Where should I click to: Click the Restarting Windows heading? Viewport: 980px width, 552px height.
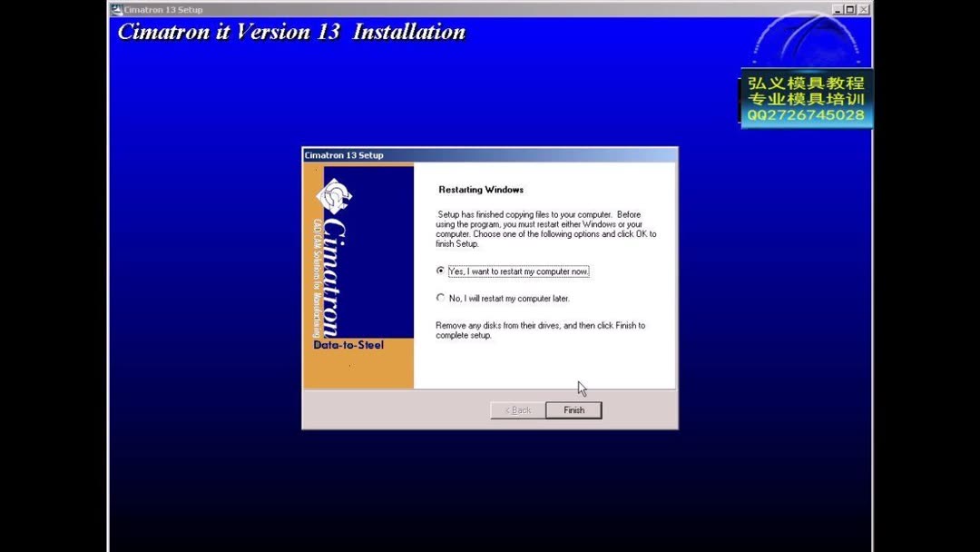pyautogui.click(x=480, y=189)
